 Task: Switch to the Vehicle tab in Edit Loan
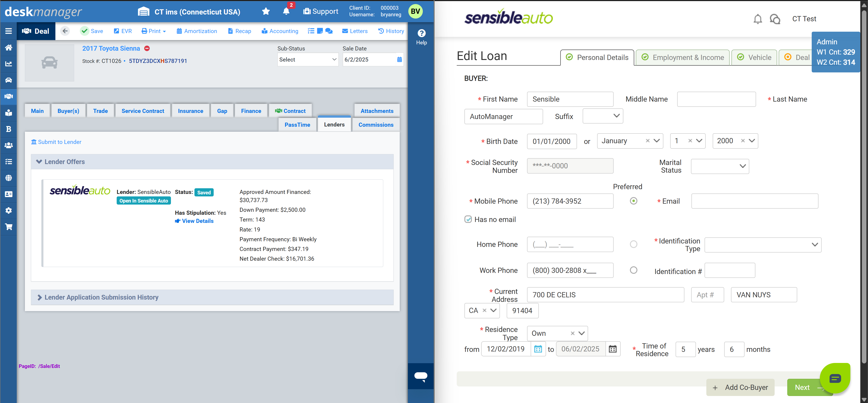pyautogui.click(x=754, y=58)
